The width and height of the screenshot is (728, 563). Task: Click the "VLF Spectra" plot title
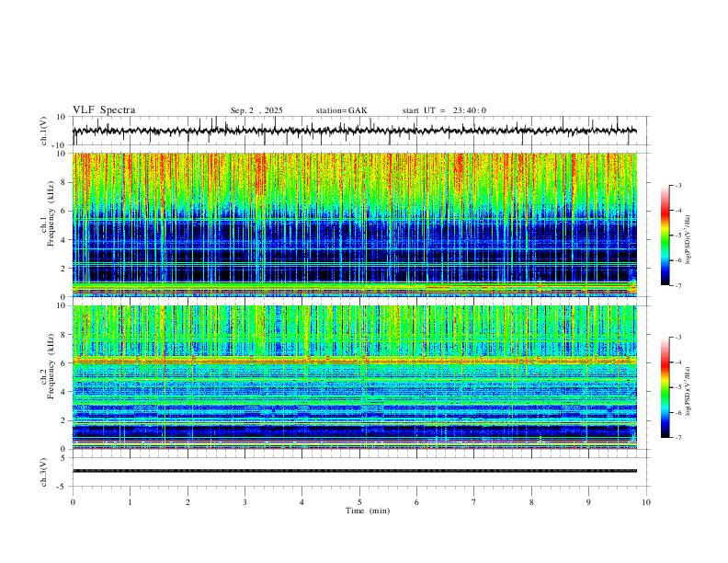point(104,110)
